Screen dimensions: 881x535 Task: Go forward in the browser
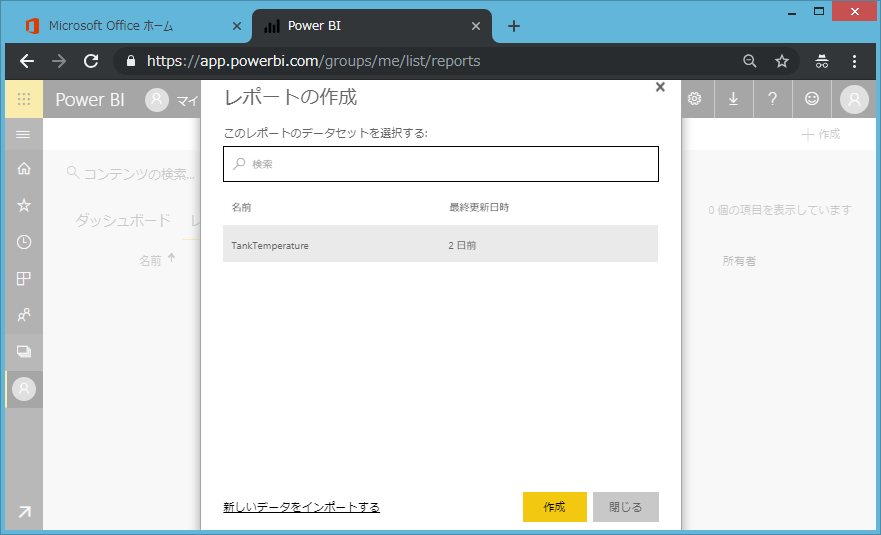click(x=59, y=61)
